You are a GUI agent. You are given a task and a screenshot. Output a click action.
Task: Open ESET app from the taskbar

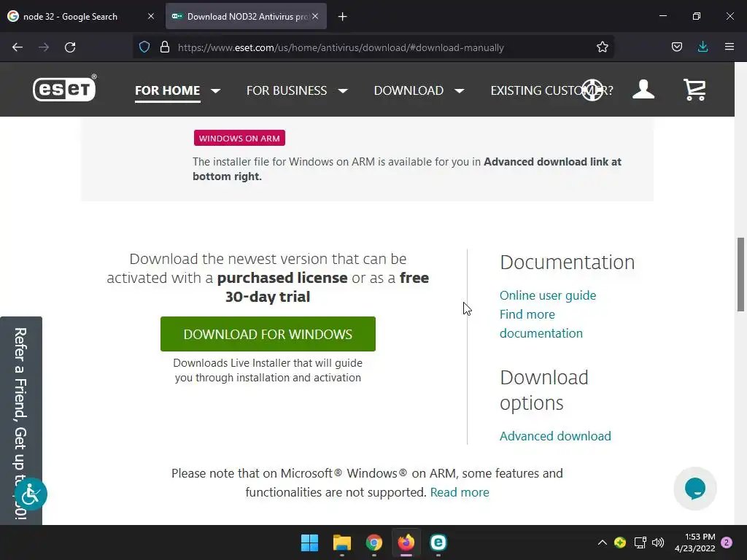coord(438,542)
